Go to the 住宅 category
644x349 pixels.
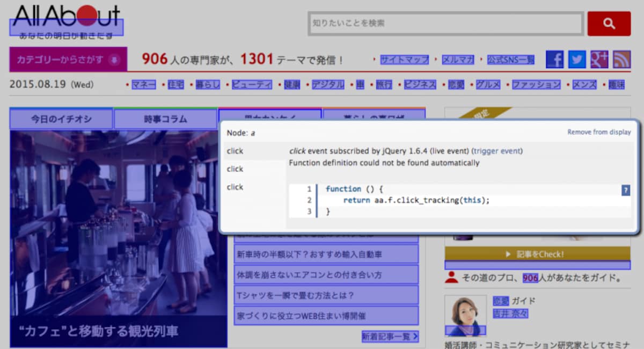click(x=176, y=85)
